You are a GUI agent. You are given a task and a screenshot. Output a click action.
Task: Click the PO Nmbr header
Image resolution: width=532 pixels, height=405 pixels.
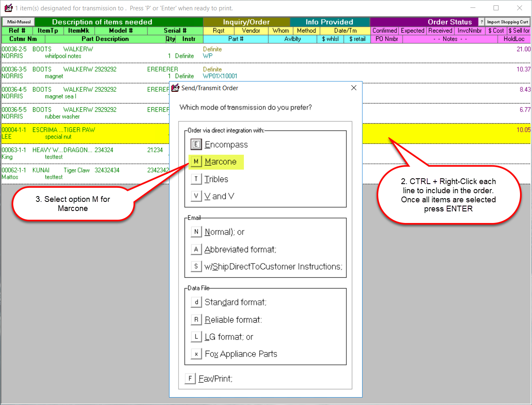[x=387, y=39]
